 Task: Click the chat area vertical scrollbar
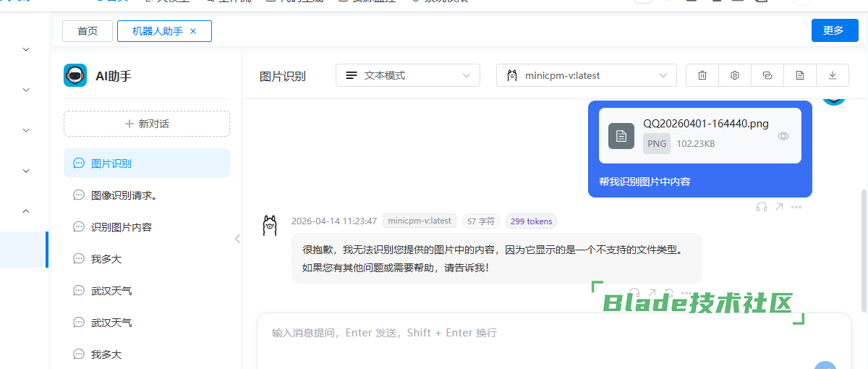pos(862,250)
